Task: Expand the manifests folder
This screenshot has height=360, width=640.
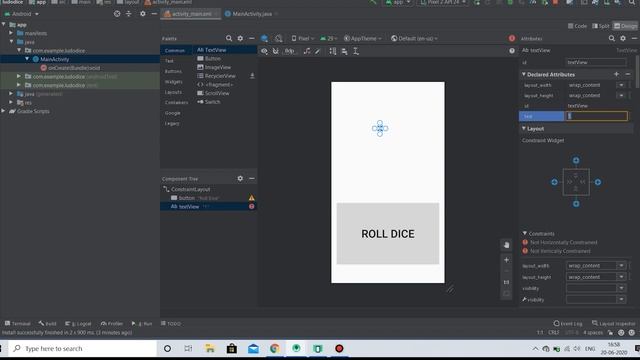Action: tap(11, 33)
